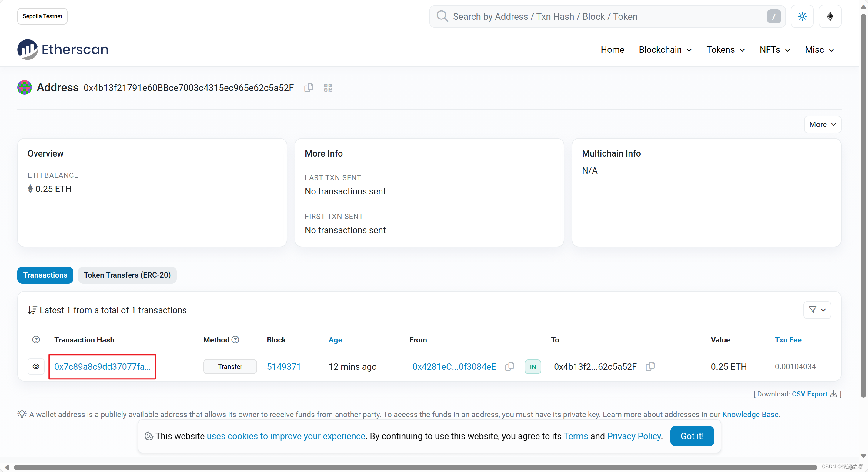Image resolution: width=868 pixels, height=472 pixels.
Task: Toggle the Age column time format
Action: [x=335, y=340]
